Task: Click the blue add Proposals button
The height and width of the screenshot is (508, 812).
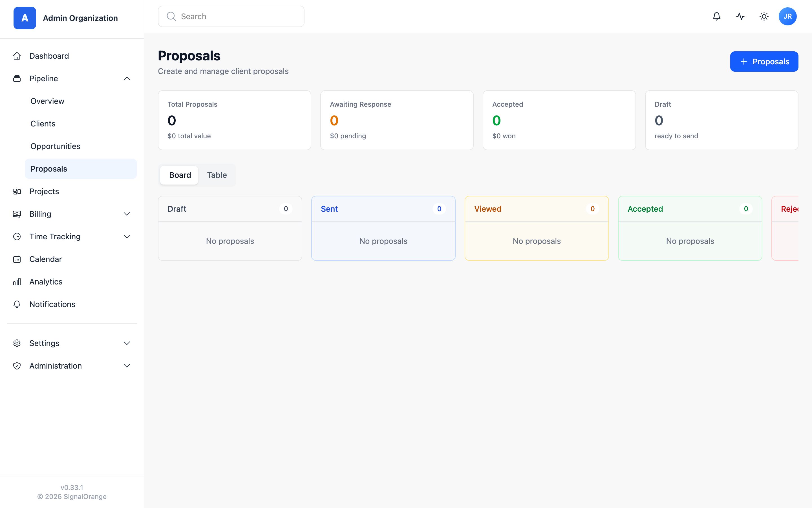Action: pyautogui.click(x=764, y=62)
